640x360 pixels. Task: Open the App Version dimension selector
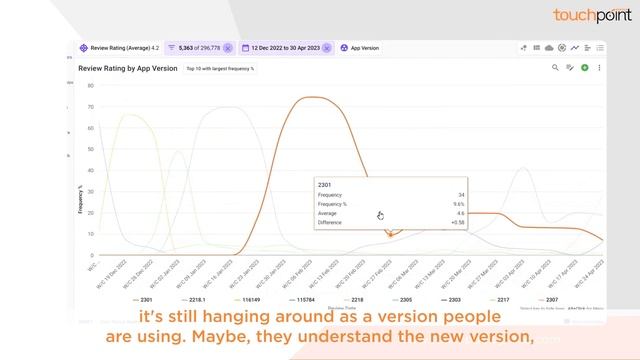[360, 48]
